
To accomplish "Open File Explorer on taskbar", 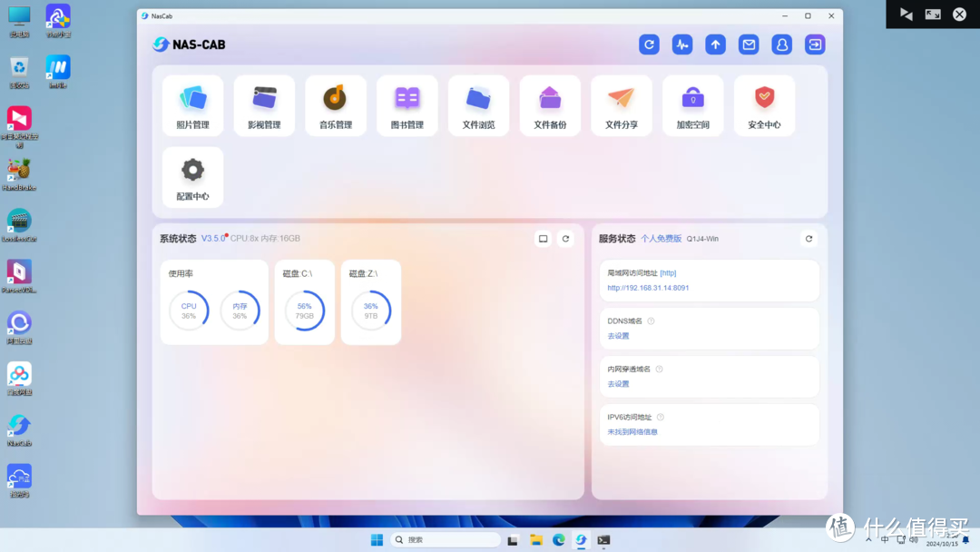I will (536, 540).
